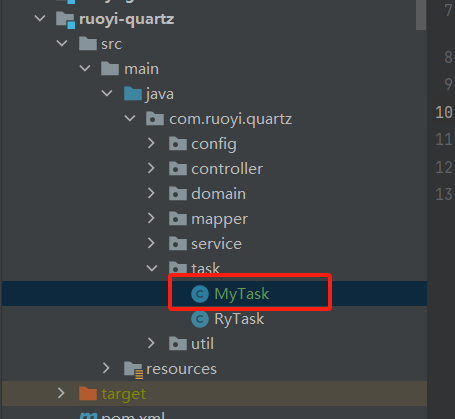Expand the target folder
This screenshot has height=419, width=455.
pos(61,393)
